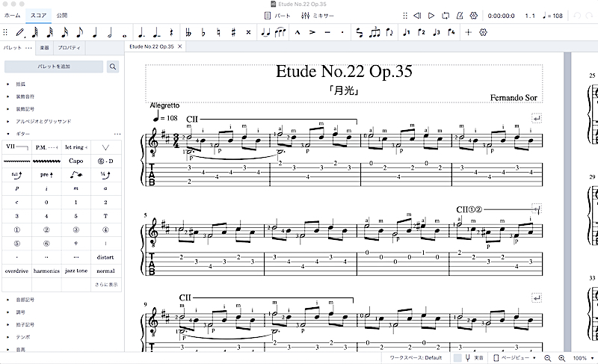Toggle the single augmentation dot
This screenshot has width=598, height=364.
(141, 33)
